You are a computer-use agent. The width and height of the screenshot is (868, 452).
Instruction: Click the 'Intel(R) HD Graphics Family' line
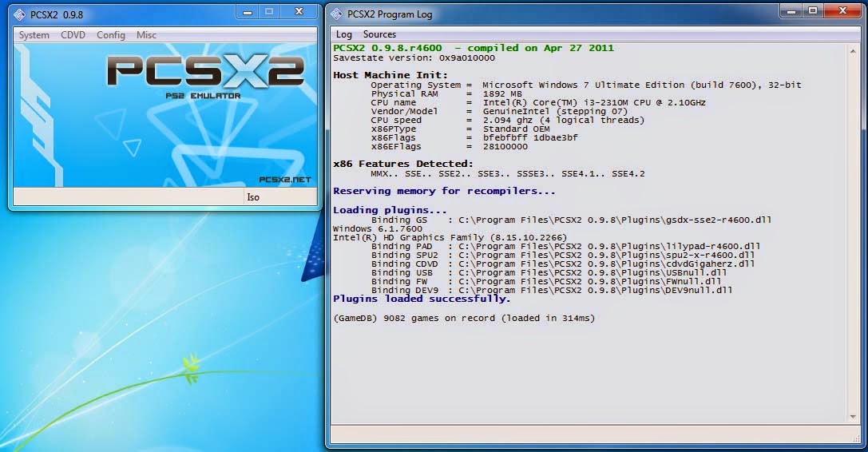pyautogui.click(x=450, y=238)
